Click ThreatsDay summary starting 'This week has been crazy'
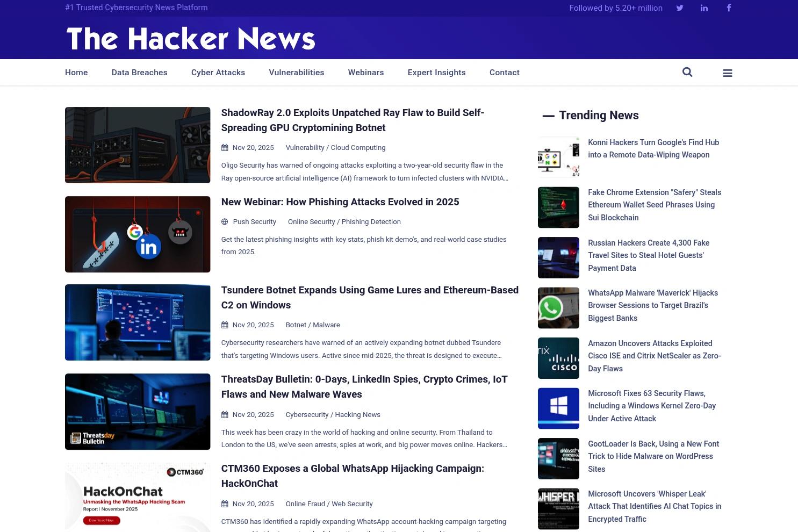The height and width of the screenshot is (532, 798). tap(364, 438)
